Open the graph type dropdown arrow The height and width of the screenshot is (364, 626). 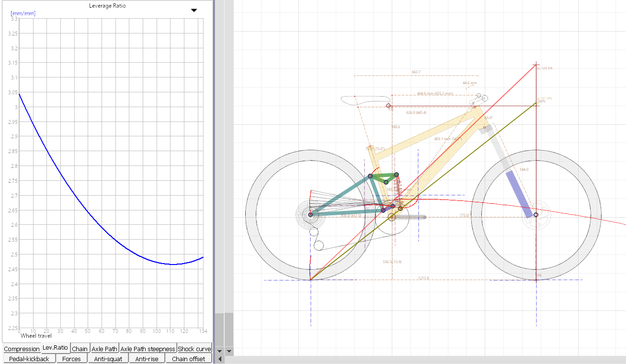pyautogui.click(x=194, y=10)
